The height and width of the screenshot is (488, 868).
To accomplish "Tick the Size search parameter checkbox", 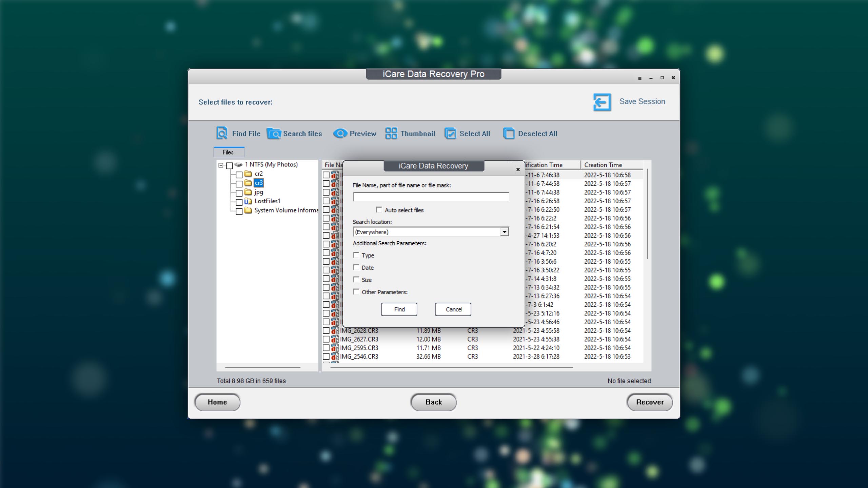I will tap(356, 279).
